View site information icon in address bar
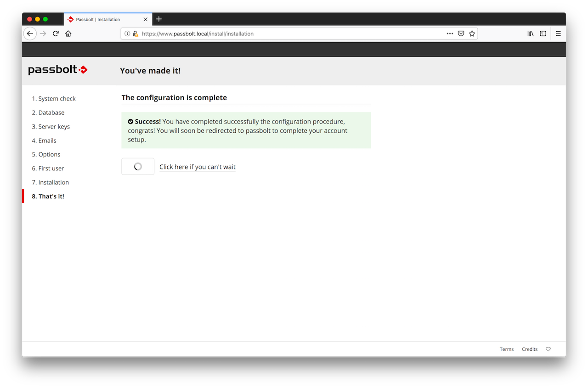 [x=128, y=34]
